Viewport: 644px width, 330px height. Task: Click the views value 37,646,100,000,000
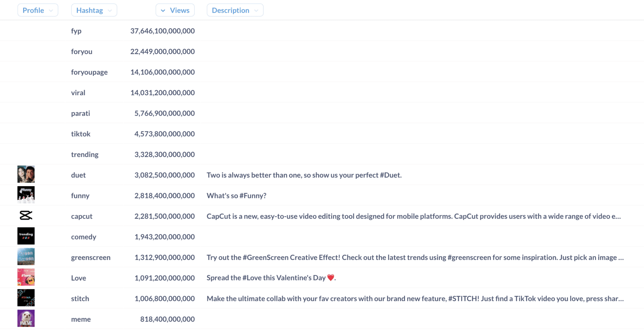(162, 31)
